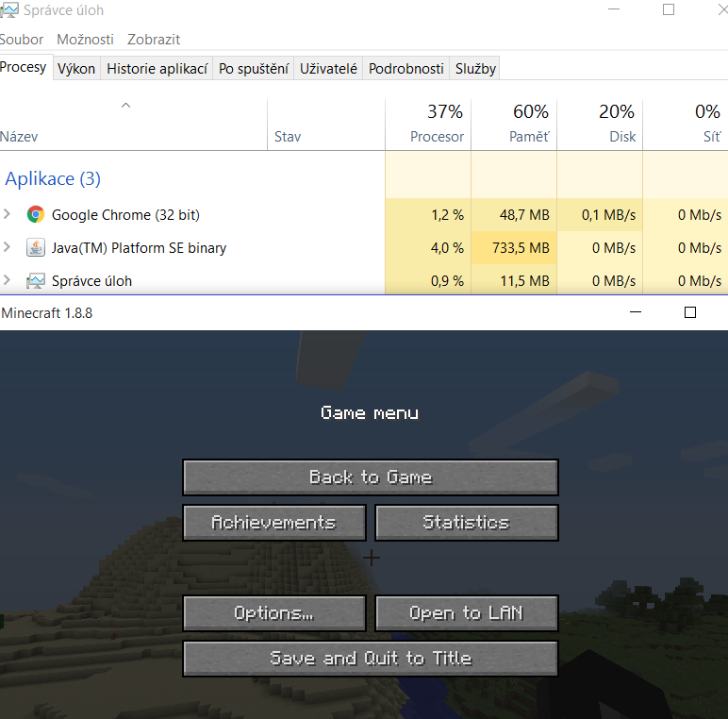Select the Google Chrome (32 bit) name text

coord(125,214)
